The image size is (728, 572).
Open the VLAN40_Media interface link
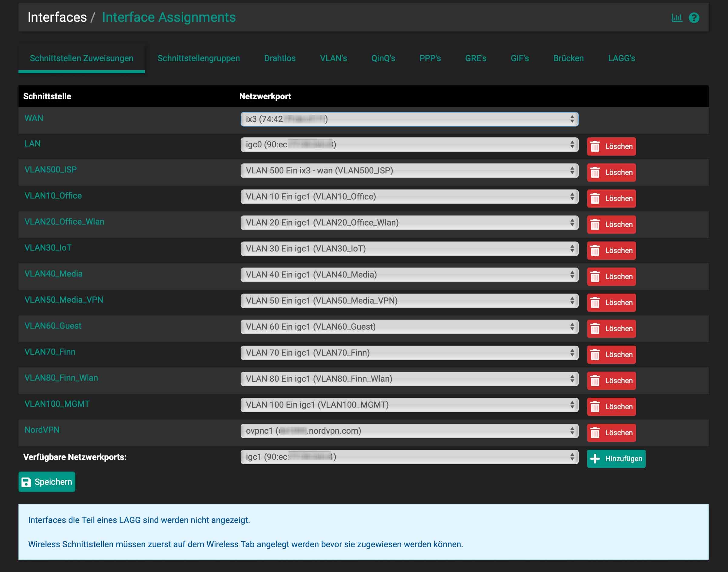tap(53, 274)
